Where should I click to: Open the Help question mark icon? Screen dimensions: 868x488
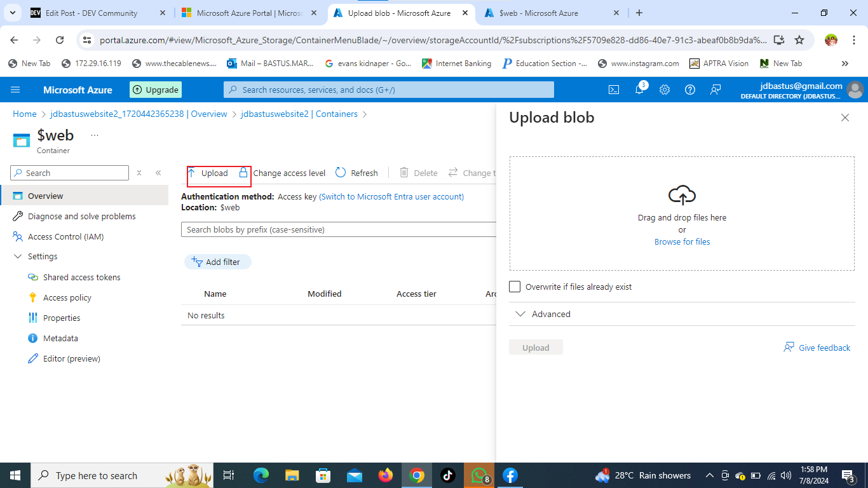tap(690, 90)
